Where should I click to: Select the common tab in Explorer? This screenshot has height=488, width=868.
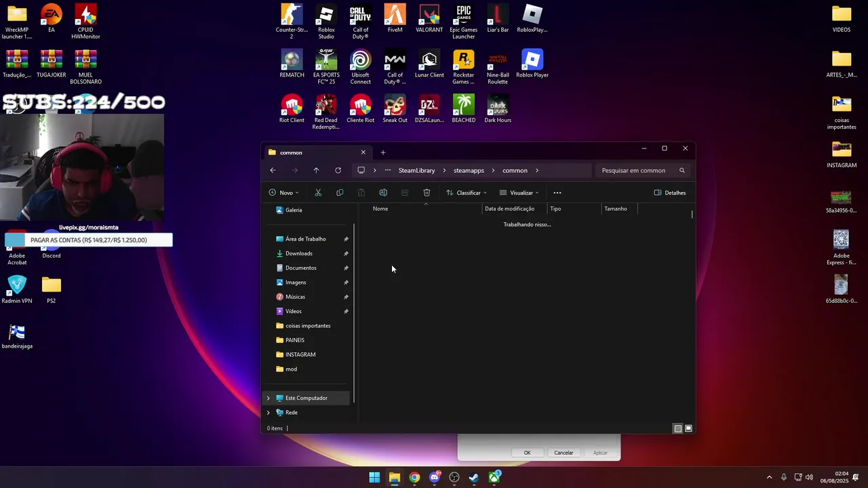click(x=316, y=152)
